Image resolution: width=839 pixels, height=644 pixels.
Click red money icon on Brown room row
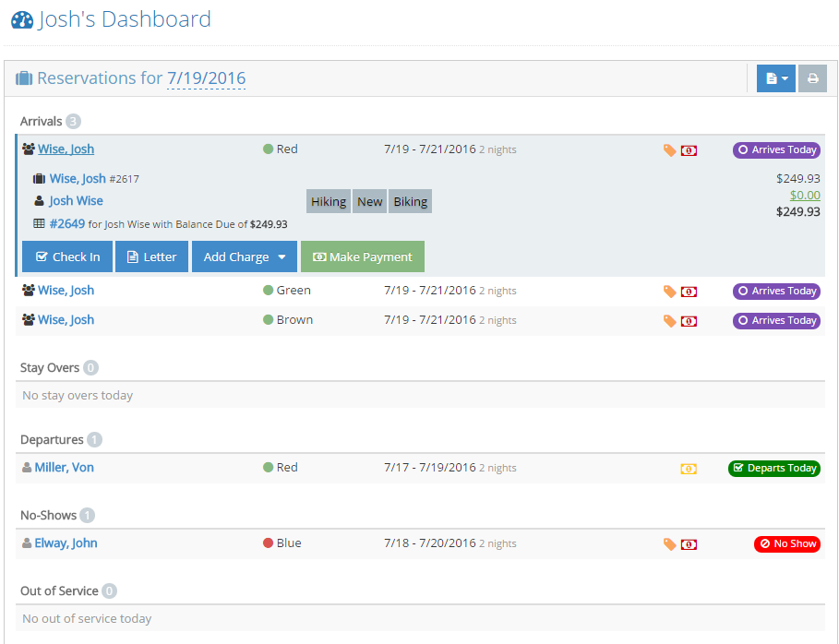point(689,321)
